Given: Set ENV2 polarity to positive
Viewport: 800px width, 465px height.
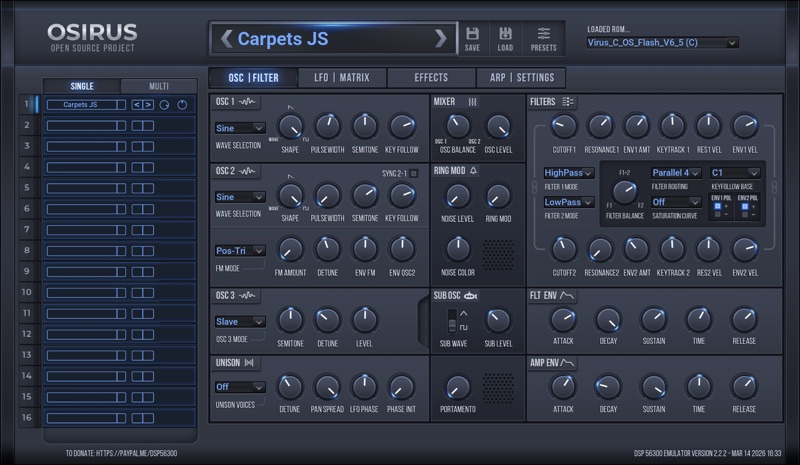Looking at the screenshot, I should click(x=745, y=206).
